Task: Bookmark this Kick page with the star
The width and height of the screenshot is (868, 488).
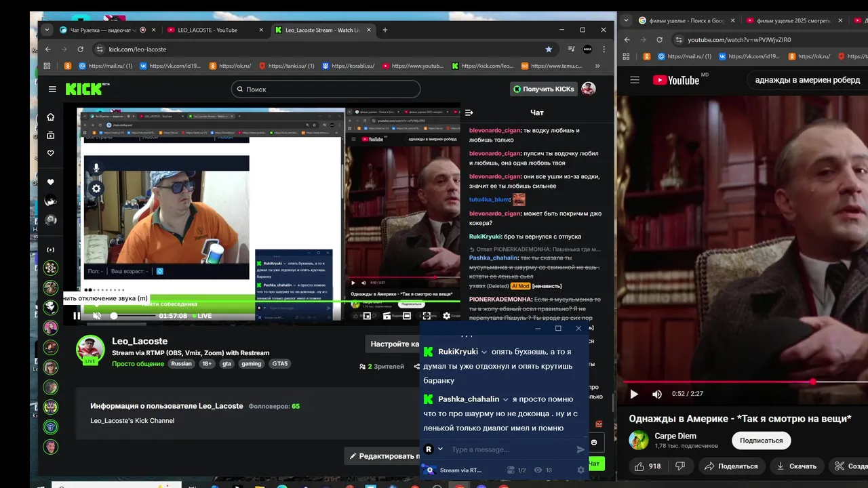Action: [x=549, y=49]
